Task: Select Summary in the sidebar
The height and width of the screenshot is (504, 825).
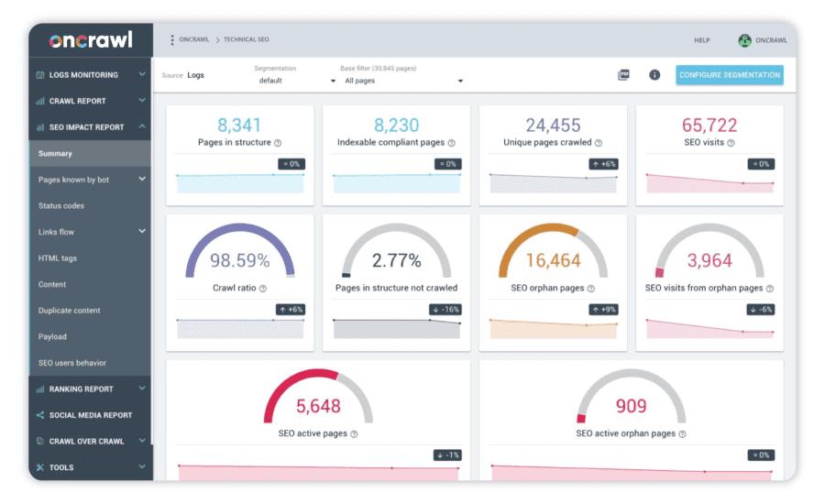Action: 90,154
